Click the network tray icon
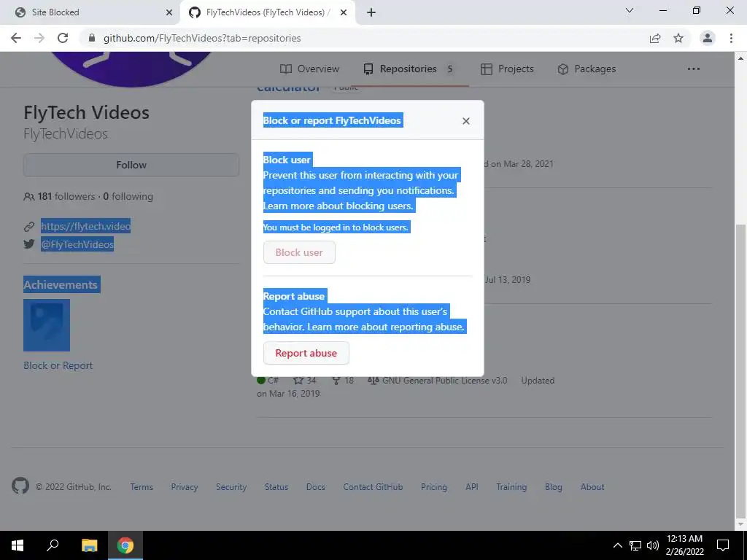The width and height of the screenshot is (747, 560). (x=635, y=545)
